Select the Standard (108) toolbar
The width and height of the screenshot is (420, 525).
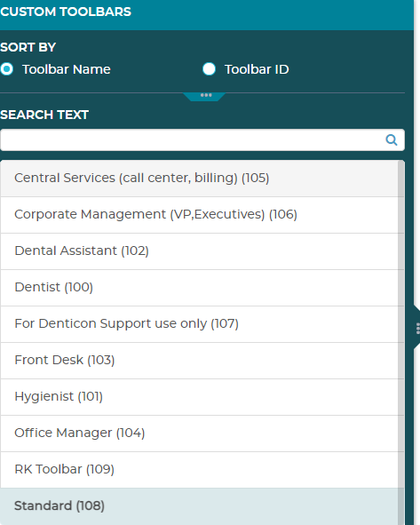[x=199, y=506]
